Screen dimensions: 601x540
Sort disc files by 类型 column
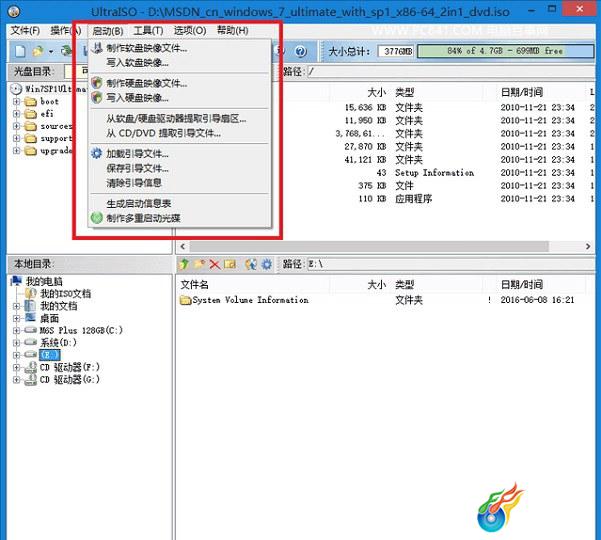[x=404, y=92]
